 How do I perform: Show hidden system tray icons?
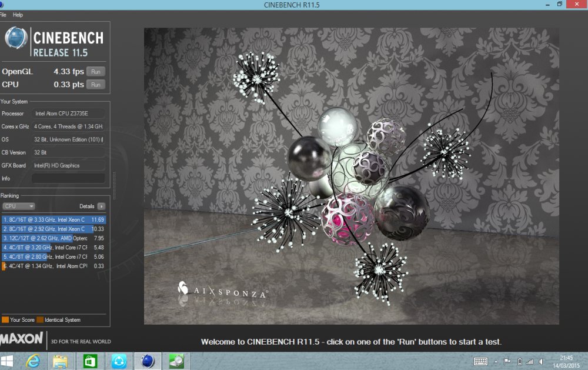(x=496, y=361)
